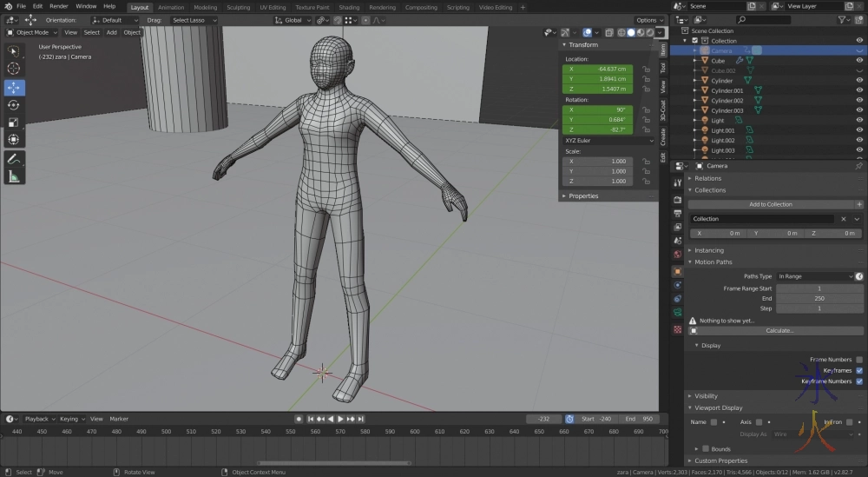The height and width of the screenshot is (477, 868).
Task: Switch to the Sculpting workspace tab
Action: [x=238, y=7]
